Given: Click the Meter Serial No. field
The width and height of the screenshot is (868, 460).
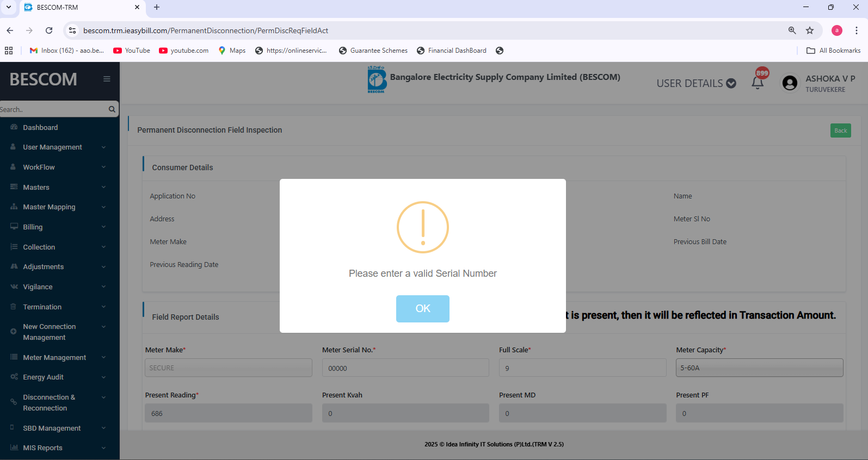Looking at the screenshot, I should point(405,368).
